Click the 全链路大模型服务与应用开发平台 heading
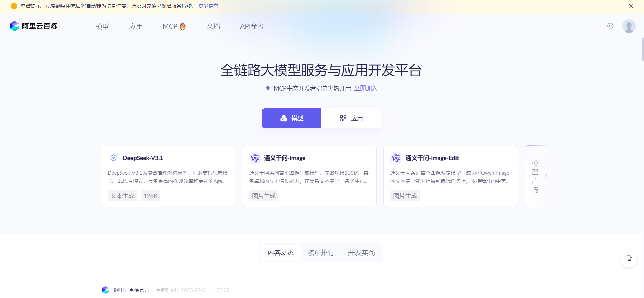This screenshot has height=298, width=644. click(x=321, y=70)
